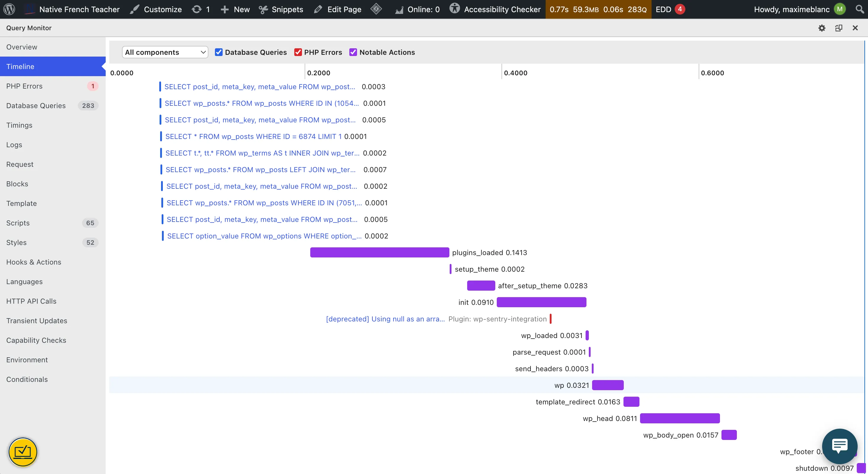Click the deprecated null array error link
The width and height of the screenshot is (868, 474).
click(x=385, y=319)
